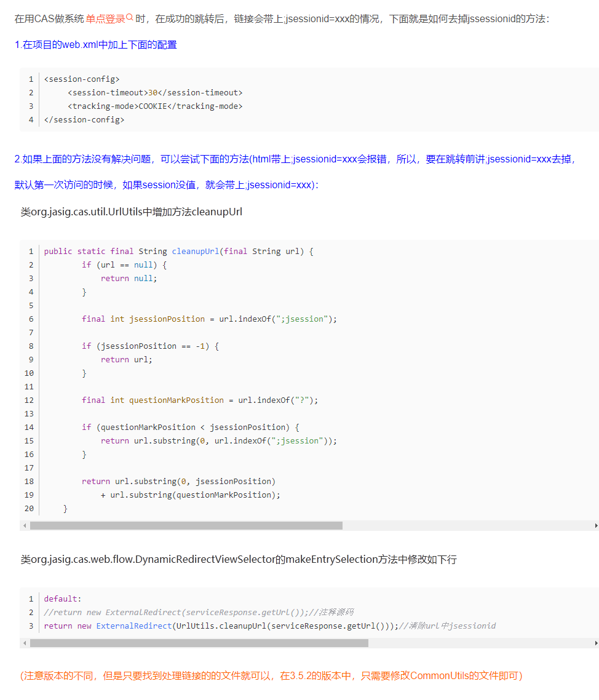Click the orange note about CommonUtils at the bottom
The width and height of the screenshot is (599, 700).
pos(271,675)
